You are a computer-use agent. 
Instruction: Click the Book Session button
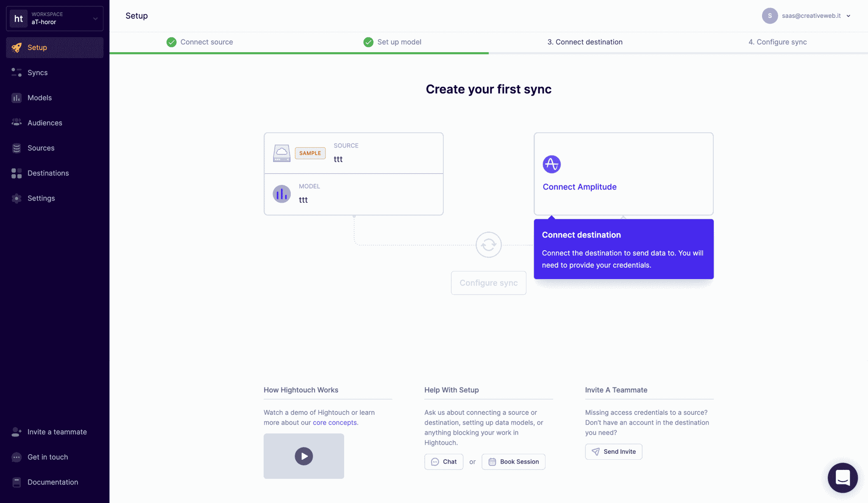pyautogui.click(x=513, y=461)
